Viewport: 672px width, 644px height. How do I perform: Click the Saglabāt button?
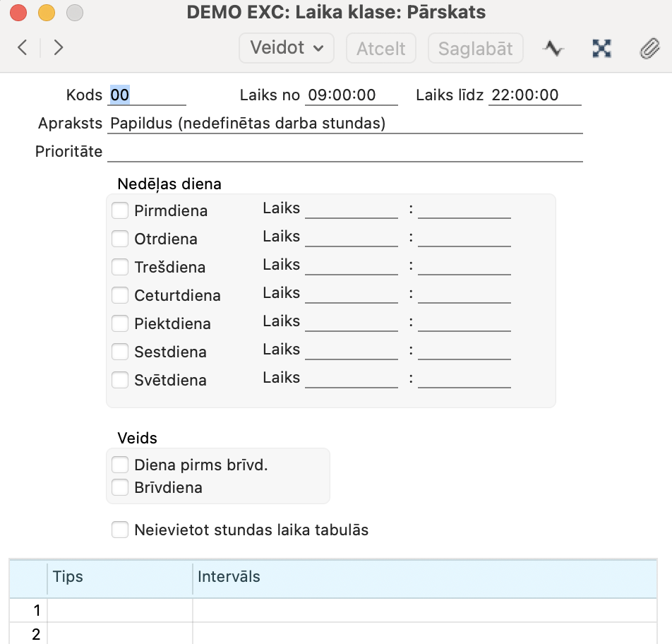tap(476, 48)
